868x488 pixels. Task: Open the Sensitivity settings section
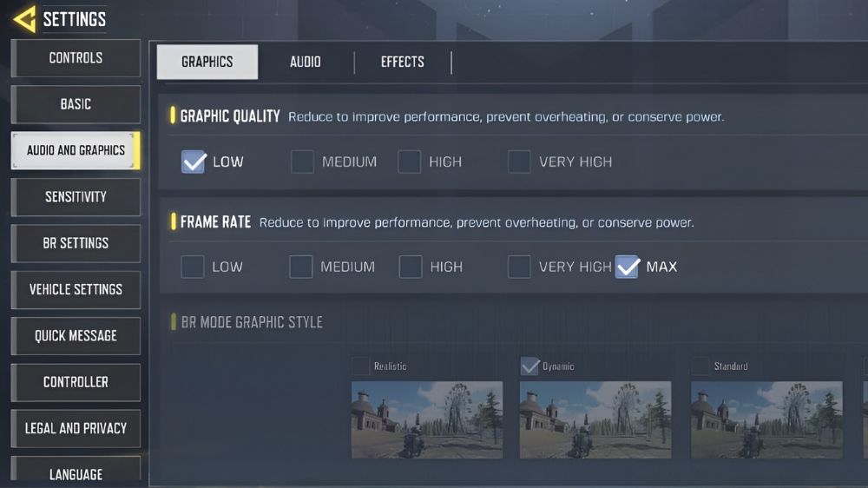76,197
